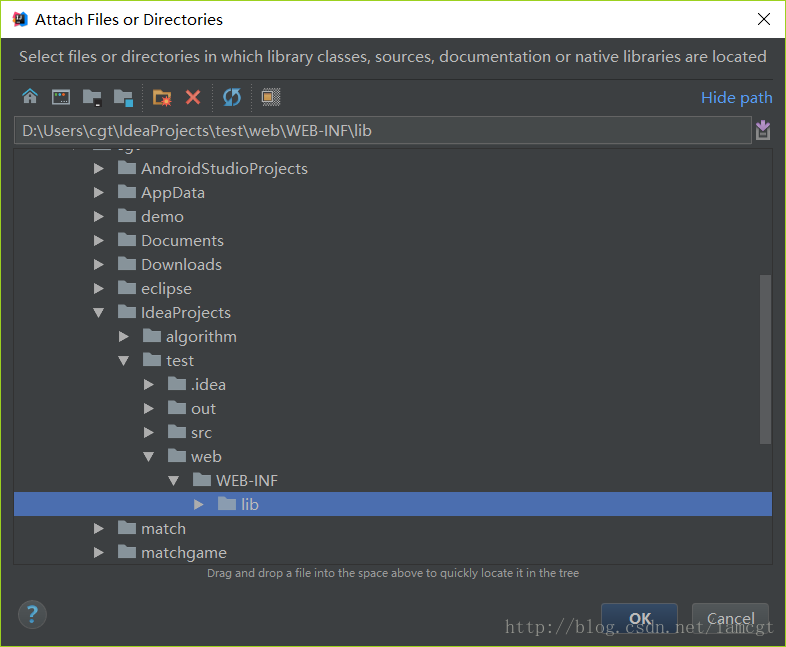Select the algorithm folder
Viewport: 786px width, 647px height.
tap(189, 337)
